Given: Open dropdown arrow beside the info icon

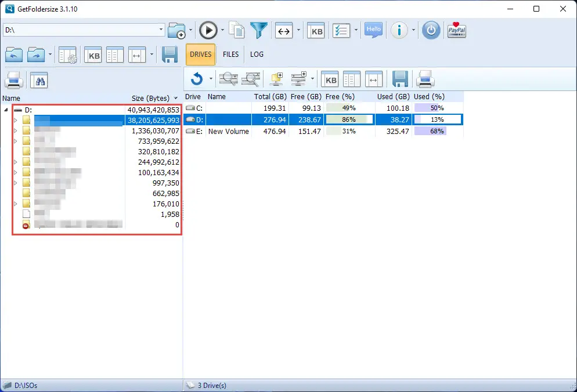Looking at the screenshot, I should (x=413, y=30).
